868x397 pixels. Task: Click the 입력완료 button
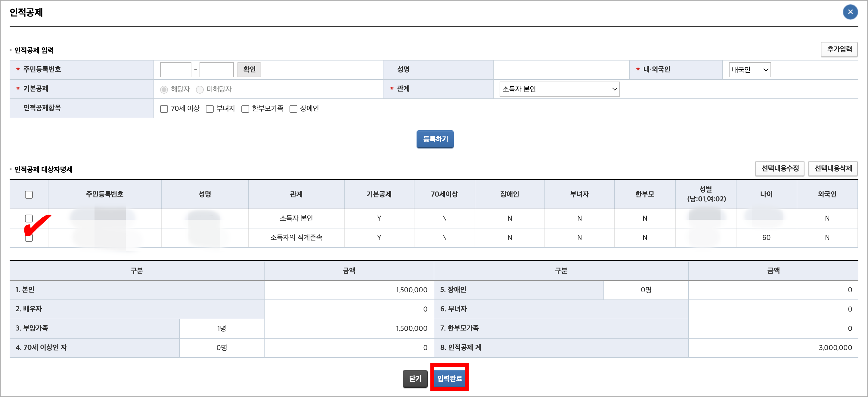point(449,378)
